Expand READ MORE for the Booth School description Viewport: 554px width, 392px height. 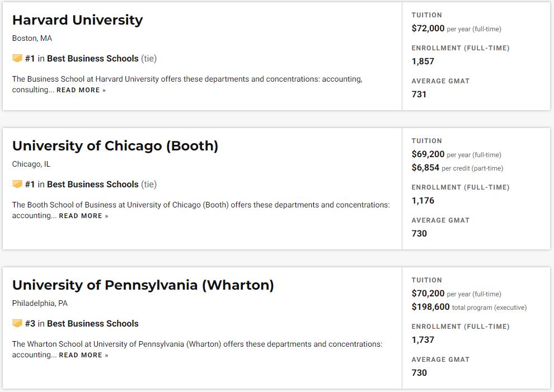(x=84, y=216)
